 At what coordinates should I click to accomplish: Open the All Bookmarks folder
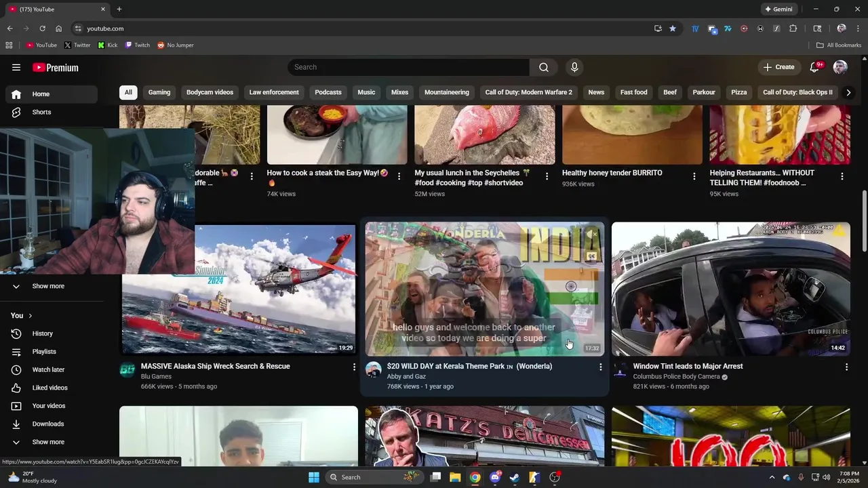click(839, 45)
